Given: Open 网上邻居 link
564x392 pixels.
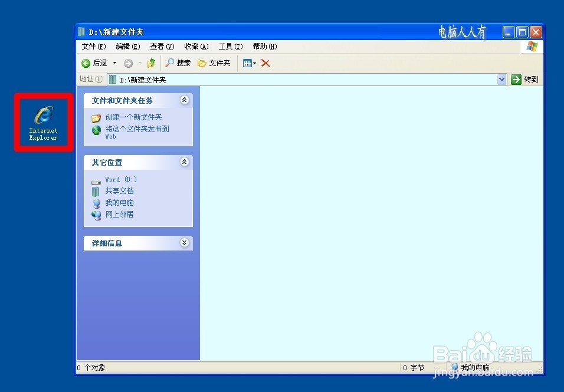Looking at the screenshot, I should click(x=119, y=215).
